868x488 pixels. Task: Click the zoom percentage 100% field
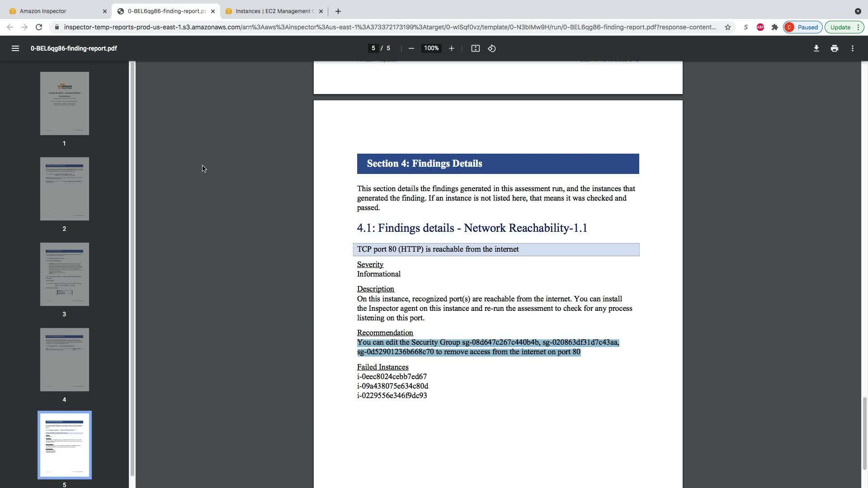(431, 48)
